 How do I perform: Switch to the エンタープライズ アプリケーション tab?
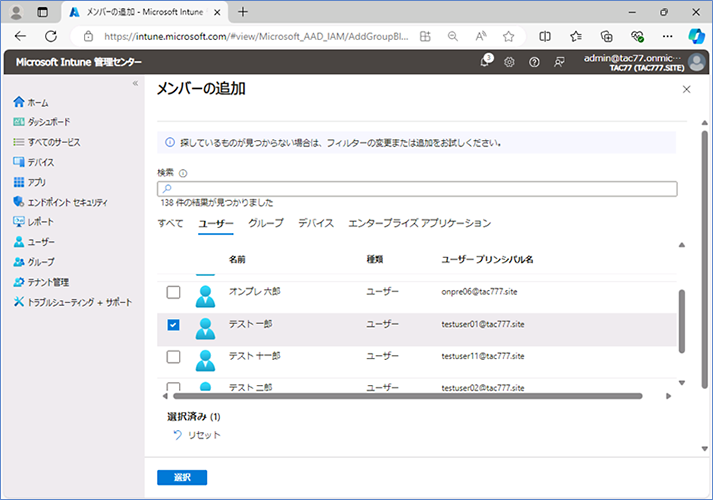click(x=419, y=223)
